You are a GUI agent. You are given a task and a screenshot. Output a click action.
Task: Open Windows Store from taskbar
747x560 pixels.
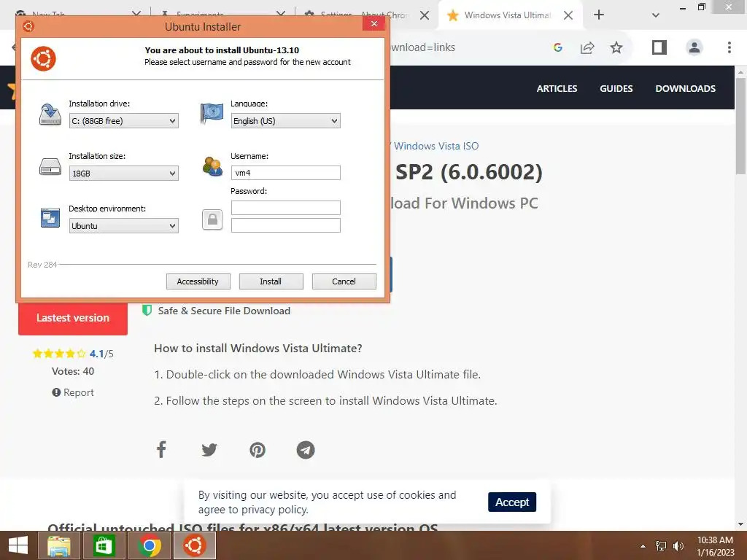point(104,545)
